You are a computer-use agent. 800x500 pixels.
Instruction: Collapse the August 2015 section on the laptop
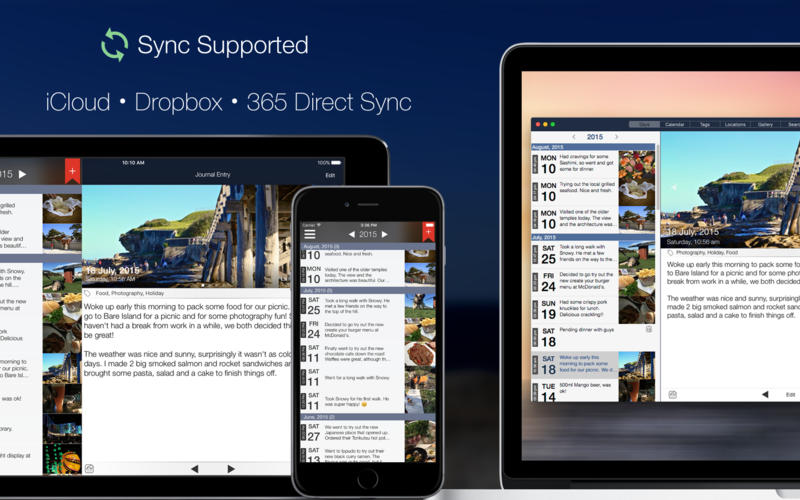[x=593, y=147]
